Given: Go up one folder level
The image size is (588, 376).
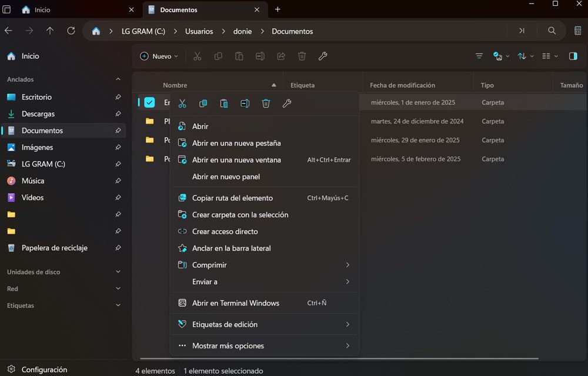Looking at the screenshot, I should (50, 31).
